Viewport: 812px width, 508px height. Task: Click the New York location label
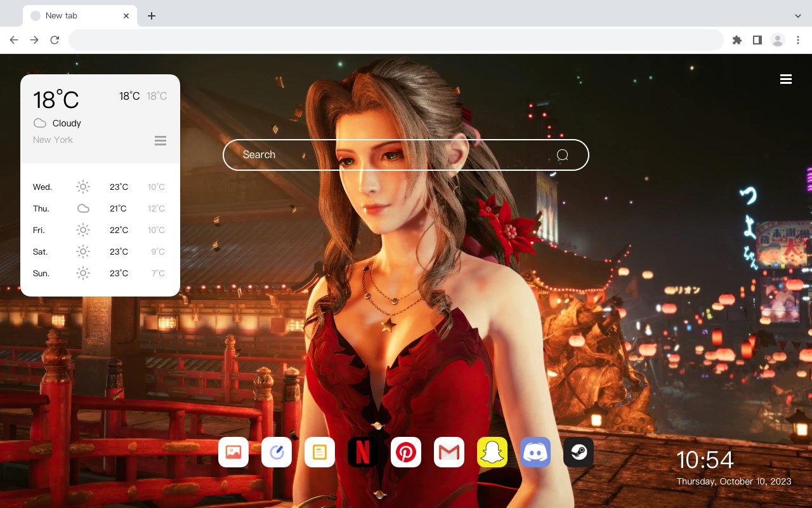pos(53,140)
